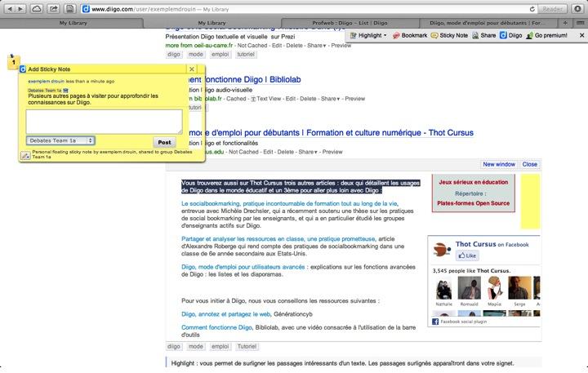
Task: Click the reload page icon in address bar
Action: pyautogui.click(x=532, y=9)
